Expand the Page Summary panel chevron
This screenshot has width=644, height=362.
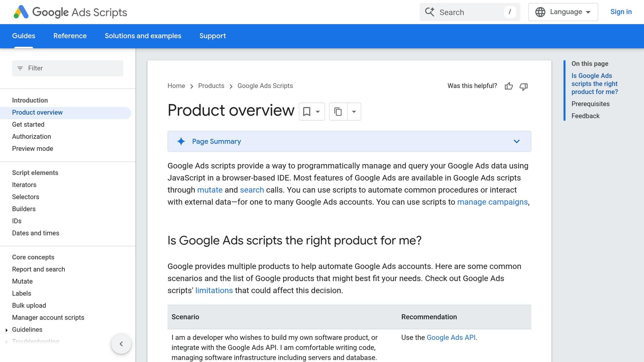pyautogui.click(x=517, y=141)
